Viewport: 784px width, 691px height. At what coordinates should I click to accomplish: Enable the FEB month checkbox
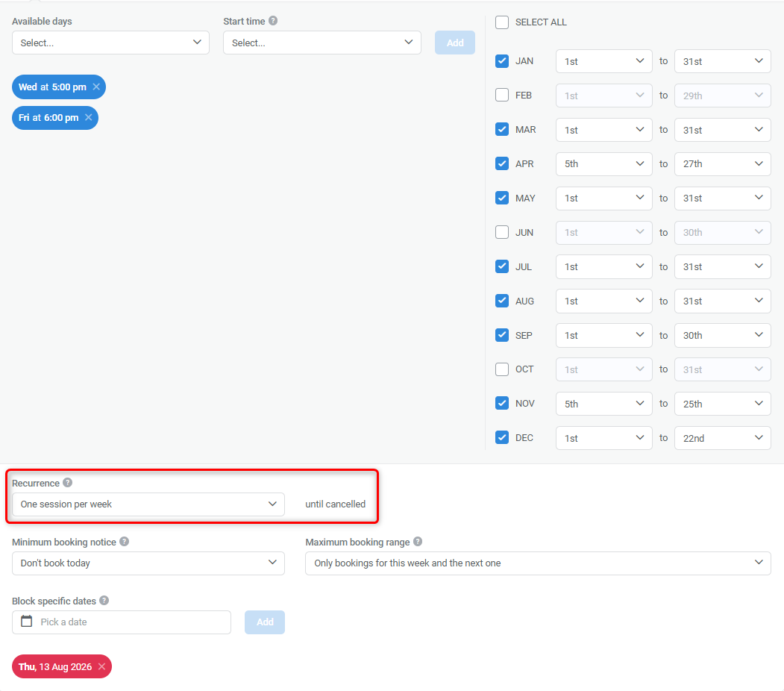coord(502,95)
